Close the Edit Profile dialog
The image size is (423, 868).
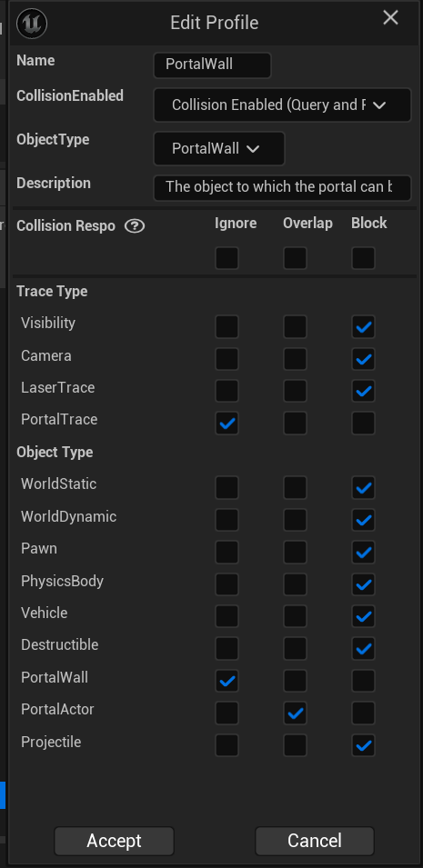point(391,17)
